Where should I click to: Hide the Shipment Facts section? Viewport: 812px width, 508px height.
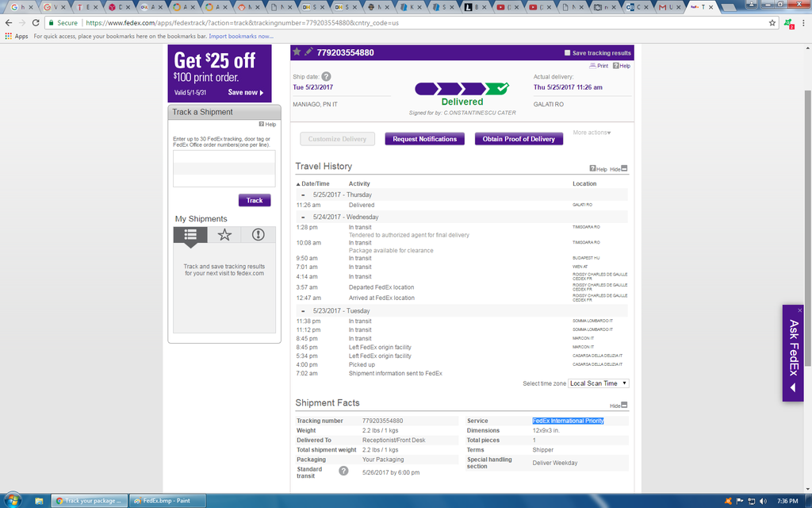coord(619,406)
